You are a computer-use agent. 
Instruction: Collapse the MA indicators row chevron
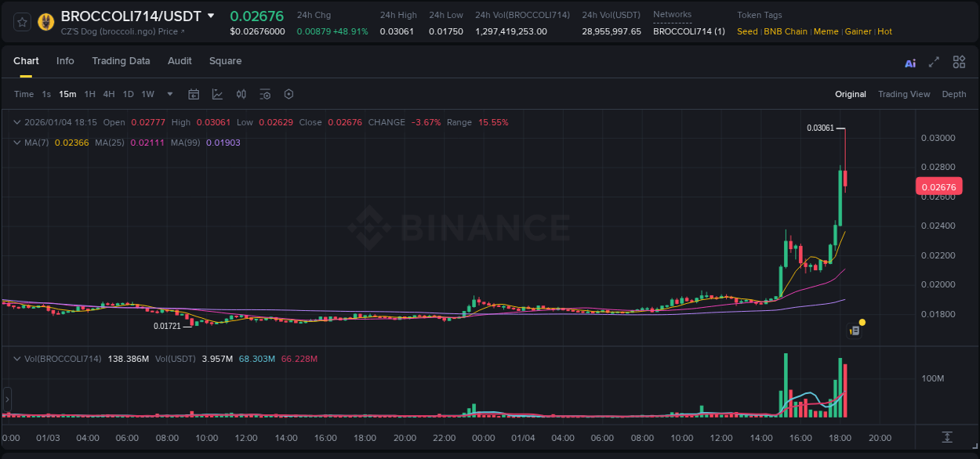tap(16, 143)
